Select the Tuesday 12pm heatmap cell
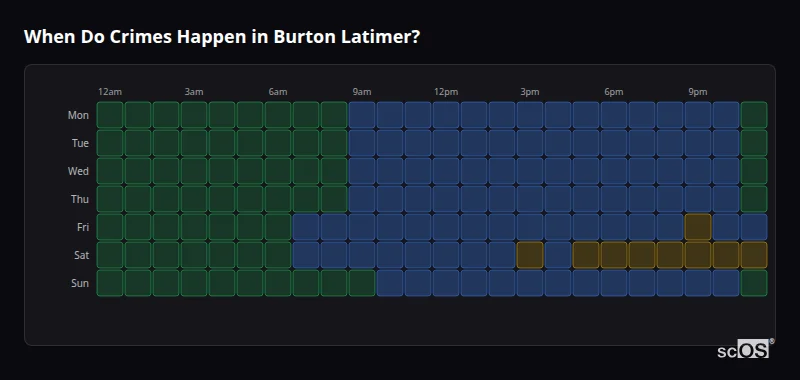The width and height of the screenshot is (800, 380). [446, 143]
